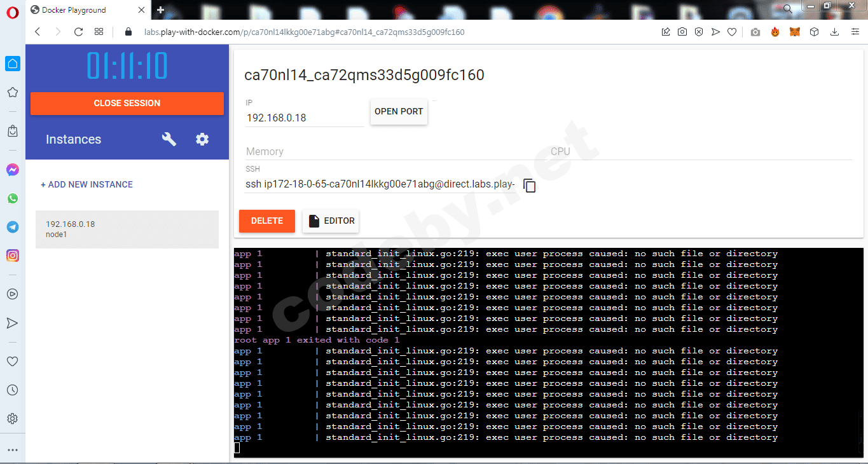Open Opera easy setup sliders
This screenshot has width=868, height=464.
pyautogui.click(x=855, y=32)
